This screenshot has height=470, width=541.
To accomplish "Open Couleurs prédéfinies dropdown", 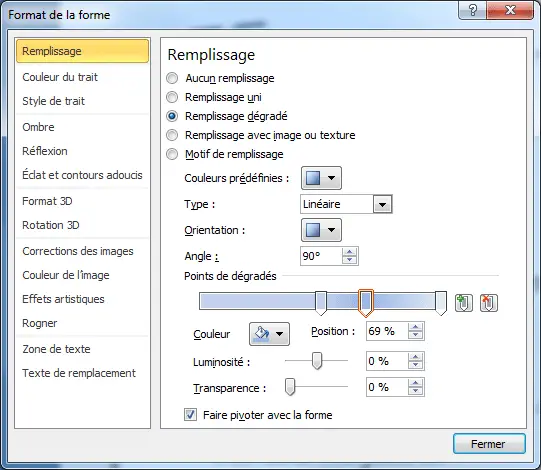I will click(321, 178).
